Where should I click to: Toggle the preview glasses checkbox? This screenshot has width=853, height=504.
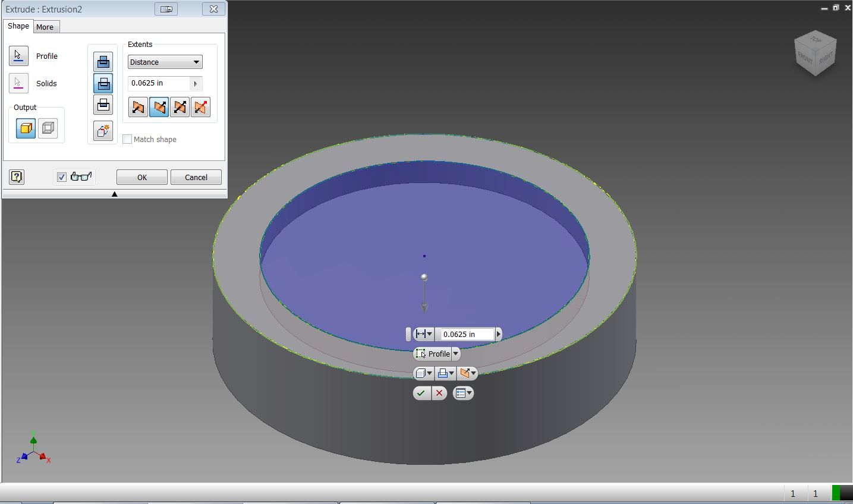click(62, 177)
